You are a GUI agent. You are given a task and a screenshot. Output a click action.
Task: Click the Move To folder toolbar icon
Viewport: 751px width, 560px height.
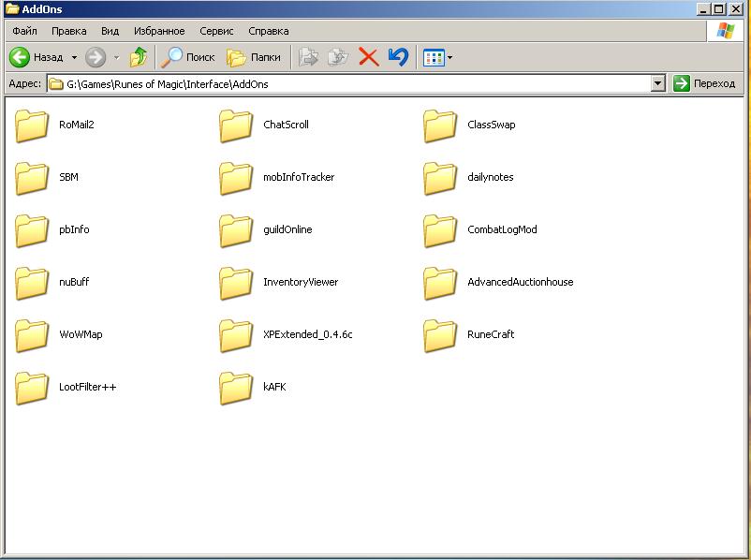[x=308, y=57]
